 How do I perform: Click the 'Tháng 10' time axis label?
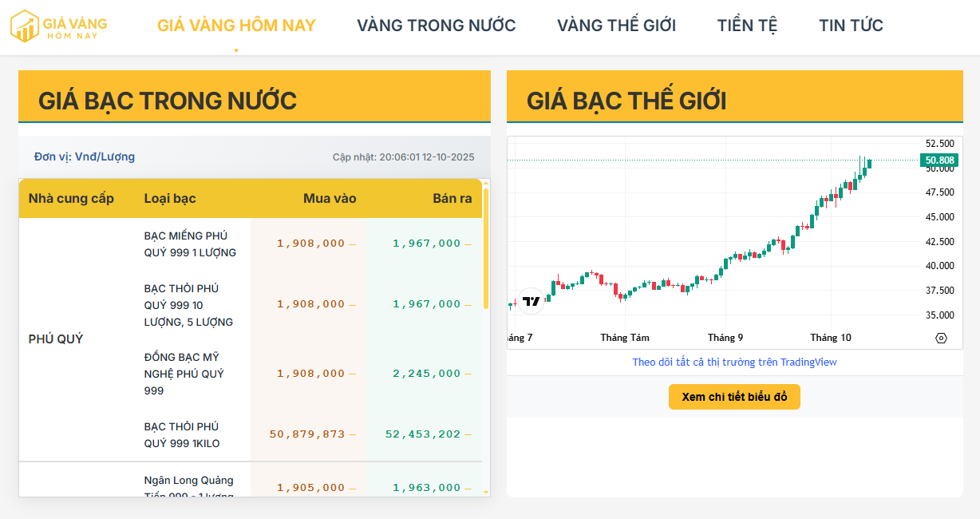click(x=831, y=338)
